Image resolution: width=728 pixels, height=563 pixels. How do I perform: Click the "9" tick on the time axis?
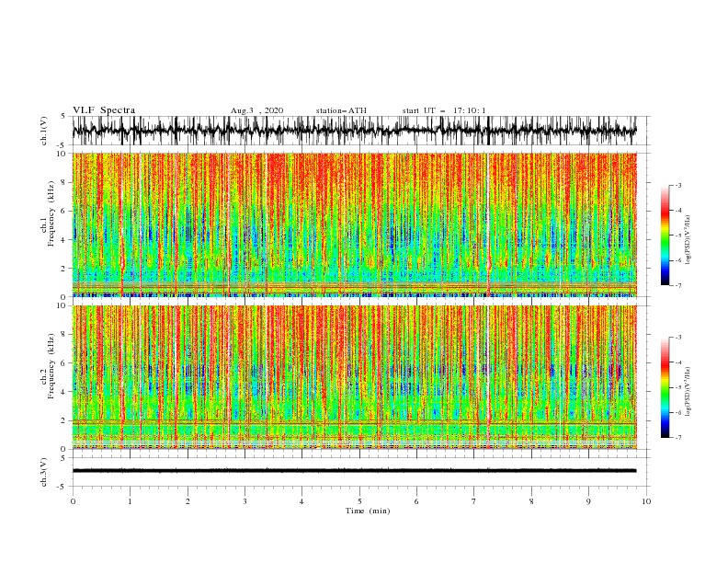tap(588, 501)
